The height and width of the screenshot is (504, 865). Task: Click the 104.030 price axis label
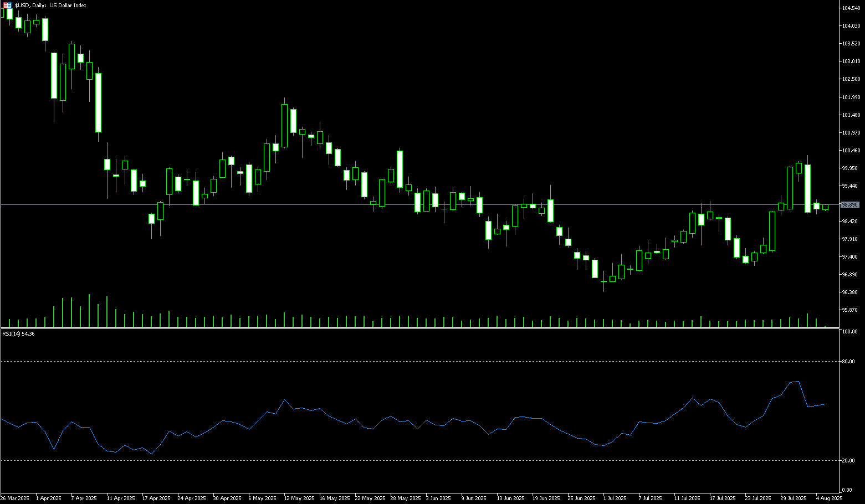point(851,25)
